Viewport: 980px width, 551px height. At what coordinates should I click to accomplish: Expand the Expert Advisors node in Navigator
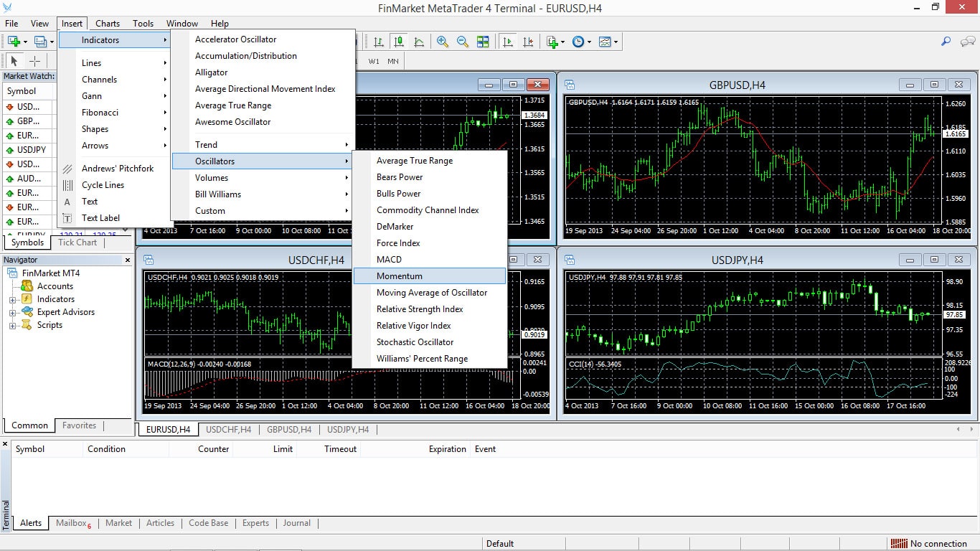tap(12, 312)
